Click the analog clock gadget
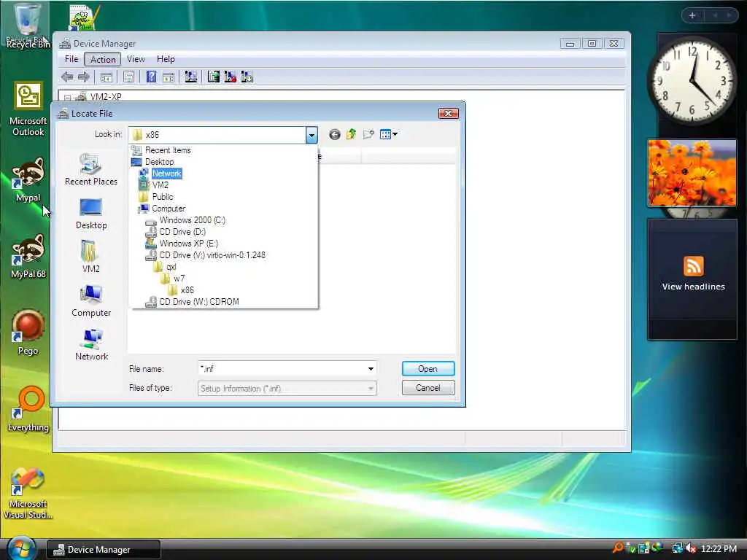The height and width of the screenshot is (560, 747). (692, 81)
